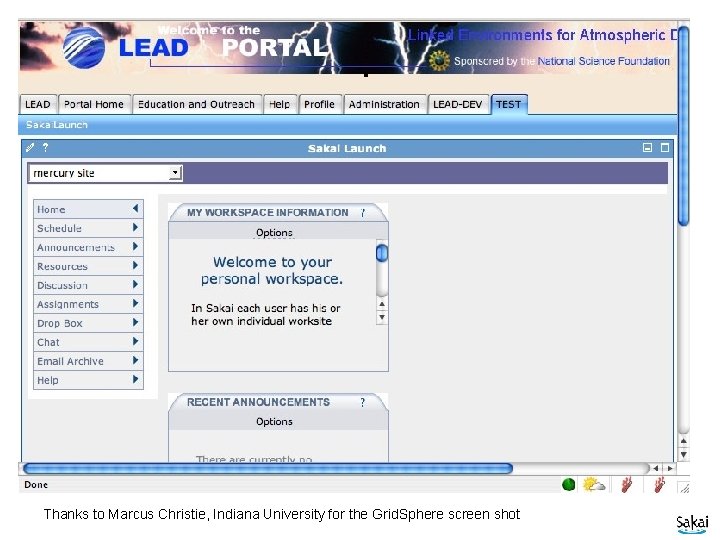This screenshot has height=540, width=720.
Task: Click the weather sun-cloud status icon
Action: (x=594, y=484)
